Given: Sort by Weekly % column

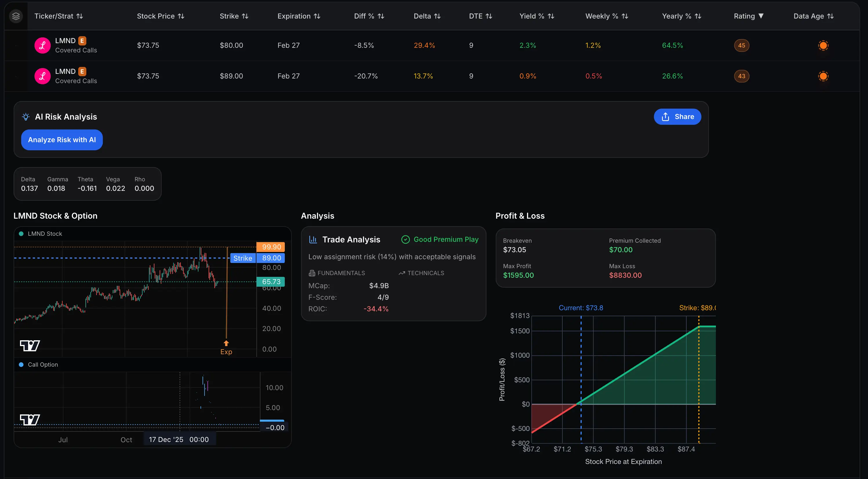Looking at the screenshot, I should pos(606,16).
